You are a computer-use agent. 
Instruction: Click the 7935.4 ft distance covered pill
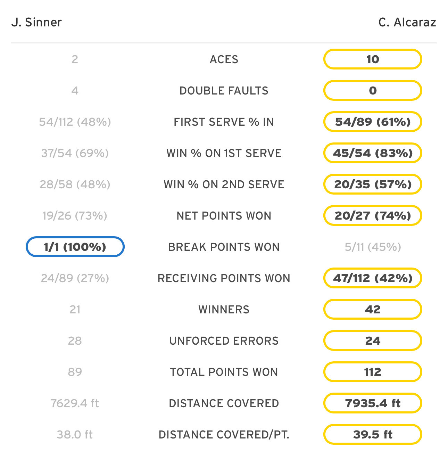pos(373,403)
